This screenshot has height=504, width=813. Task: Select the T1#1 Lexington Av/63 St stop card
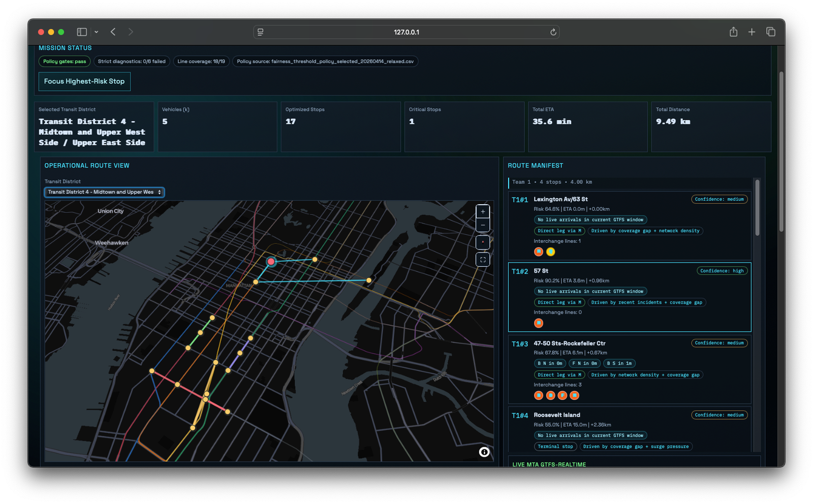[x=630, y=226]
